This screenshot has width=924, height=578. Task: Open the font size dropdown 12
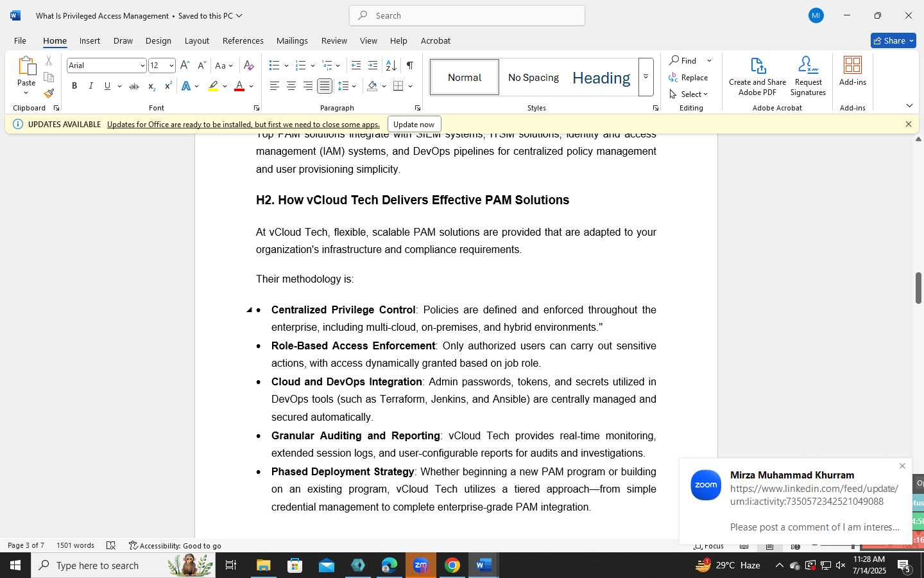(171, 66)
